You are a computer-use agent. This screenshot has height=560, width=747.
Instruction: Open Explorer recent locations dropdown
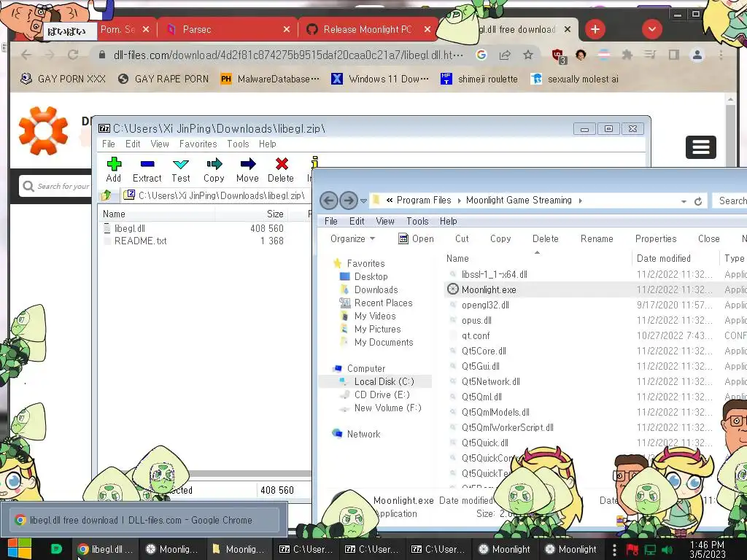tap(363, 201)
